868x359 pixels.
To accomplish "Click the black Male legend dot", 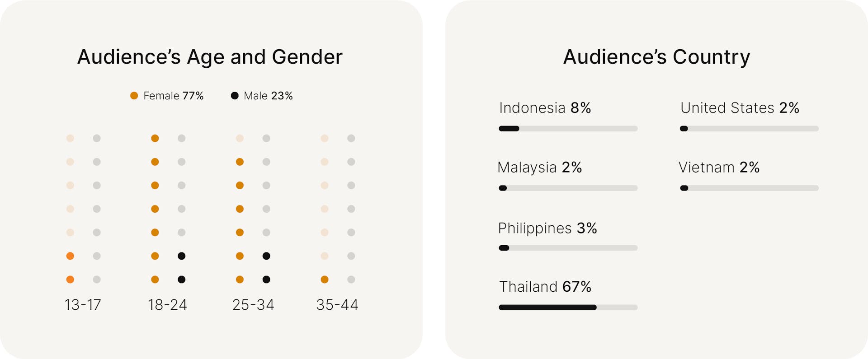I will coord(235,96).
